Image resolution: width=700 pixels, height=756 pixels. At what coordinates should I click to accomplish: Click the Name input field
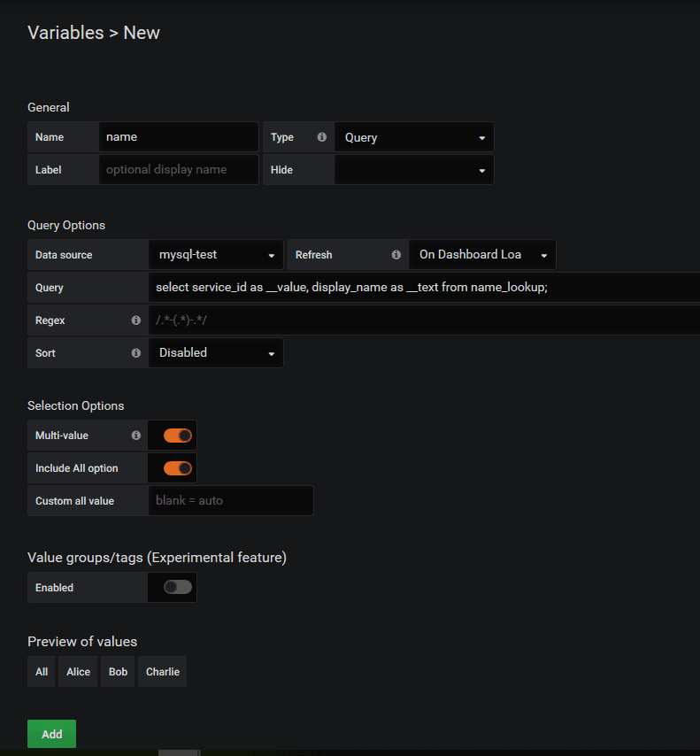(x=179, y=137)
